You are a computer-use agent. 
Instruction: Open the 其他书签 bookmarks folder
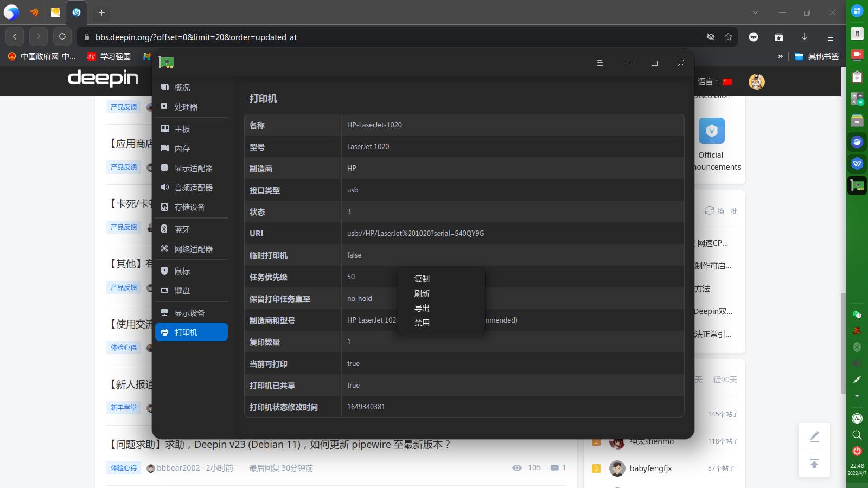coord(817,56)
